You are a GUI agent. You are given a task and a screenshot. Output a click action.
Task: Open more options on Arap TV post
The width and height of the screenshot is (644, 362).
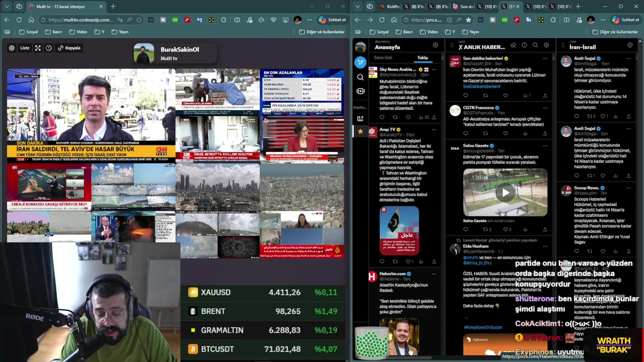point(434,130)
